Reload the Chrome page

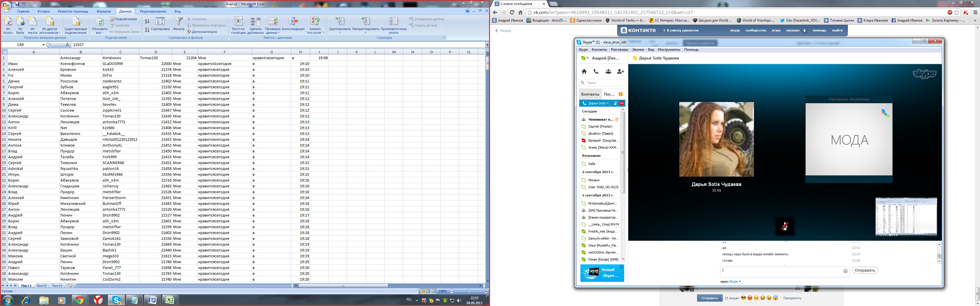click(x=512, y=13)
